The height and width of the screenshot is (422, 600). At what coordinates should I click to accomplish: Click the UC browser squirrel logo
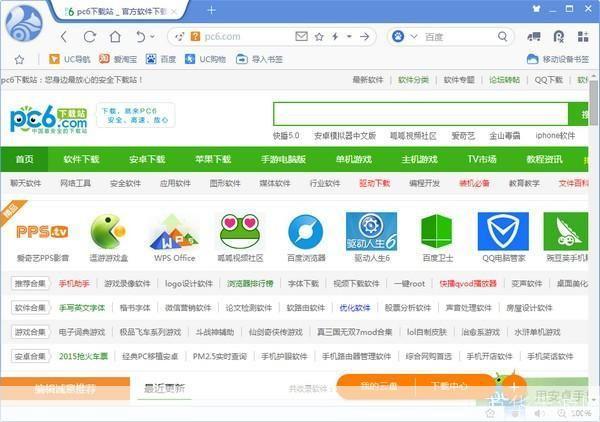[24, 23]
